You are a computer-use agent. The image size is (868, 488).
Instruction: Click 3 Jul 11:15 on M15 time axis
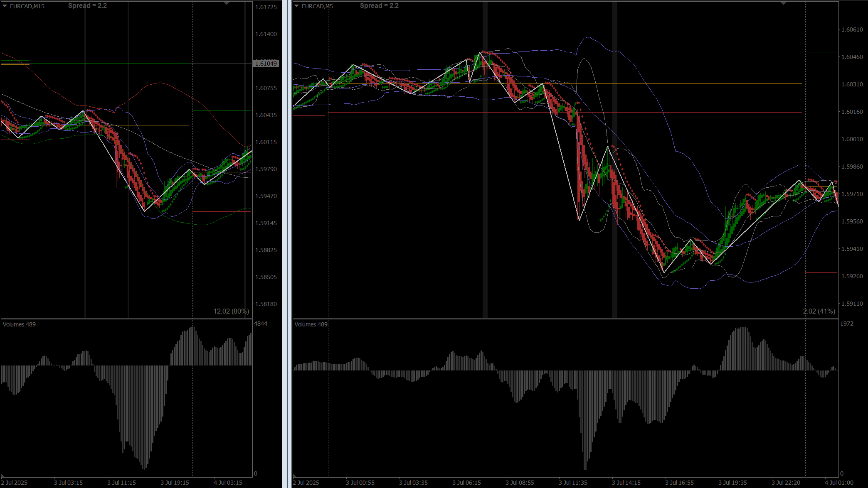121,483
